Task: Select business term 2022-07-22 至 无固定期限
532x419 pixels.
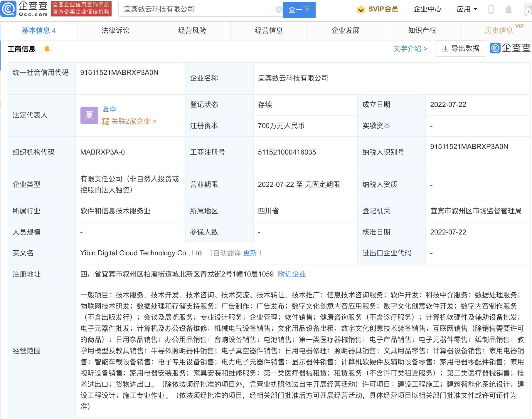Action: (299, 185)
